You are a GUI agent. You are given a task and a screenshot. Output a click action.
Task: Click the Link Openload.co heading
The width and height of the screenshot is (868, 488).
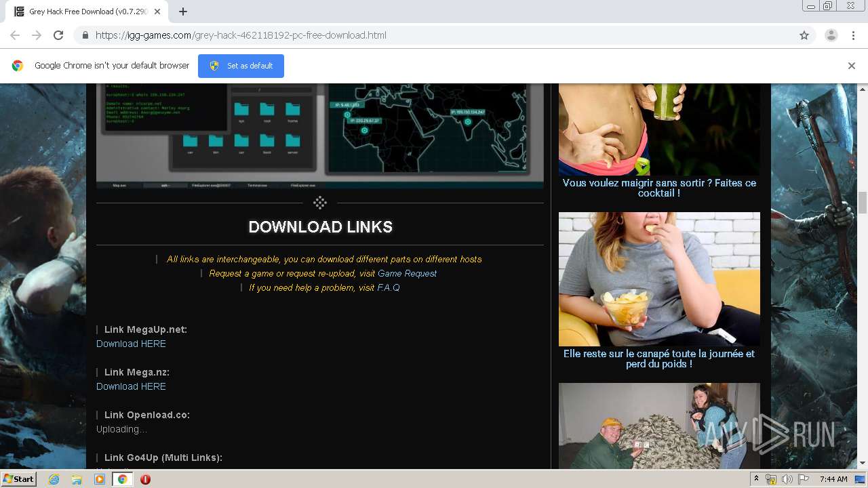pos(147,415)
